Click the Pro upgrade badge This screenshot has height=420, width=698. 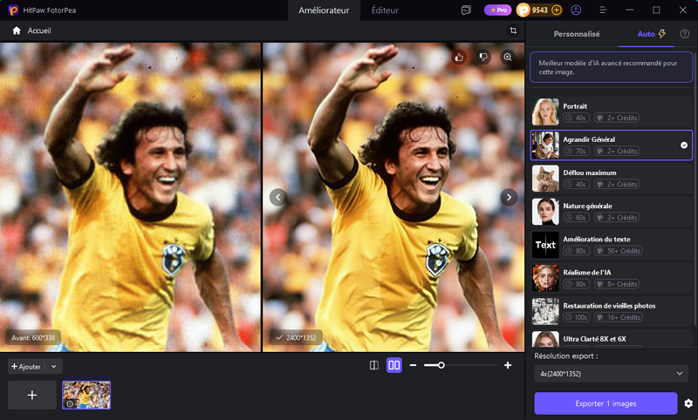[x=498, y=10]
